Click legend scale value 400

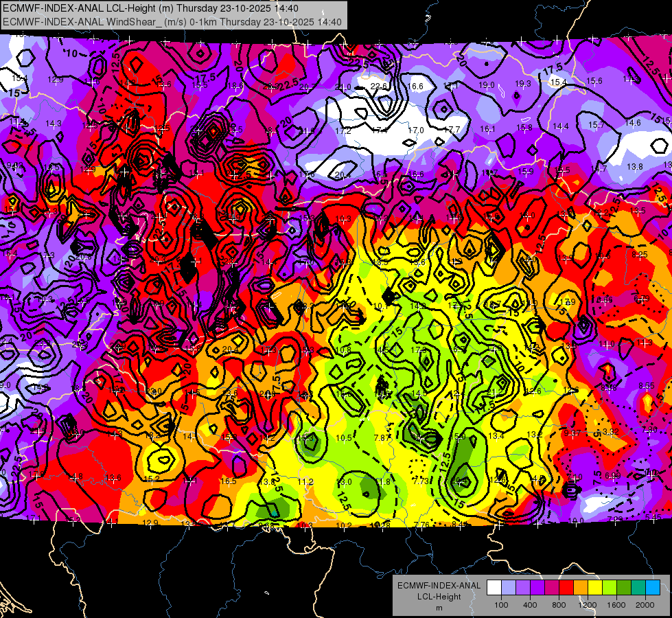(x=530, y=605)
